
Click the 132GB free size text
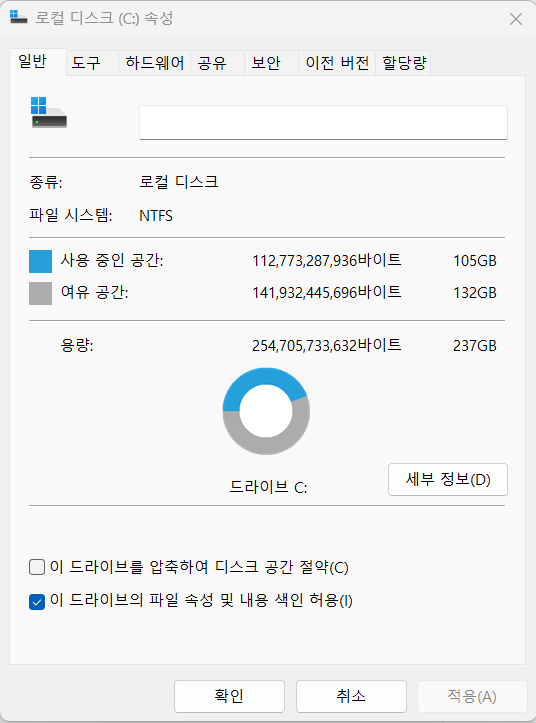pos(475,293)
